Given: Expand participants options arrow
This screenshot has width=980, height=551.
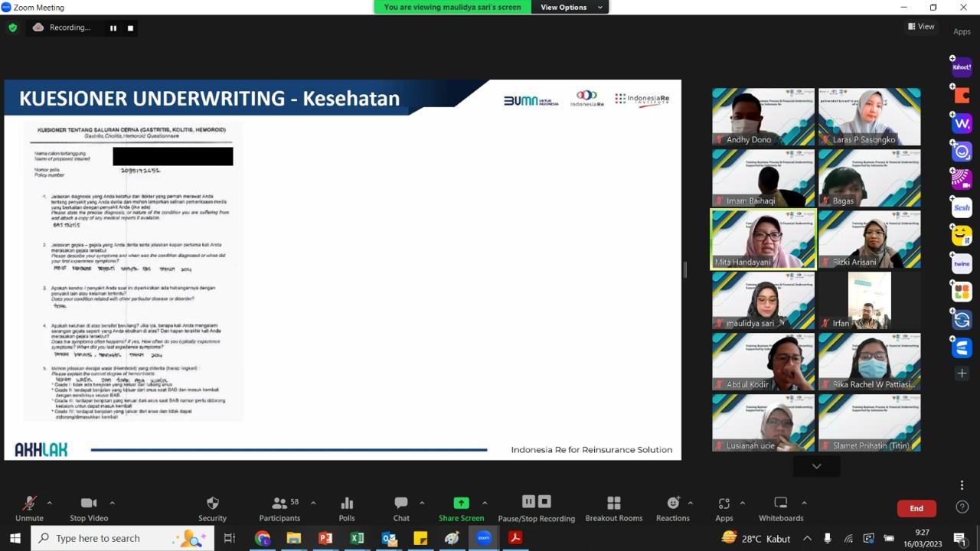Looking at the screenshot, I should point(313,503).
